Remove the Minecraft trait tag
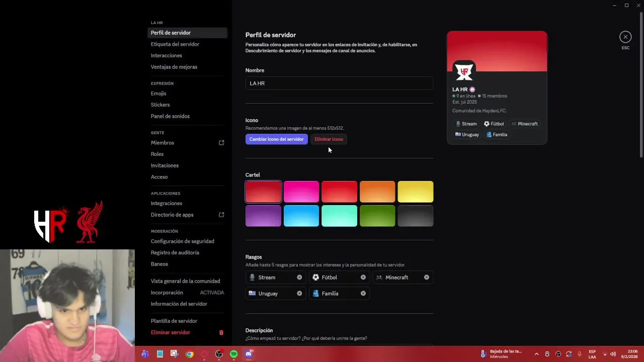The width and height of the screenshot is (644, 362). coord(427,278)
